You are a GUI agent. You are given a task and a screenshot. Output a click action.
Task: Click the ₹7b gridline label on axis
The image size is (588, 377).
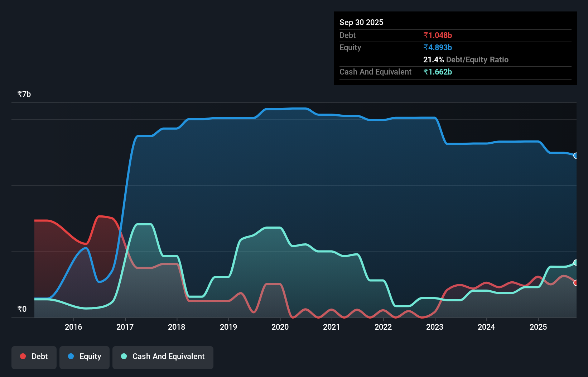(x=24, y=94)
